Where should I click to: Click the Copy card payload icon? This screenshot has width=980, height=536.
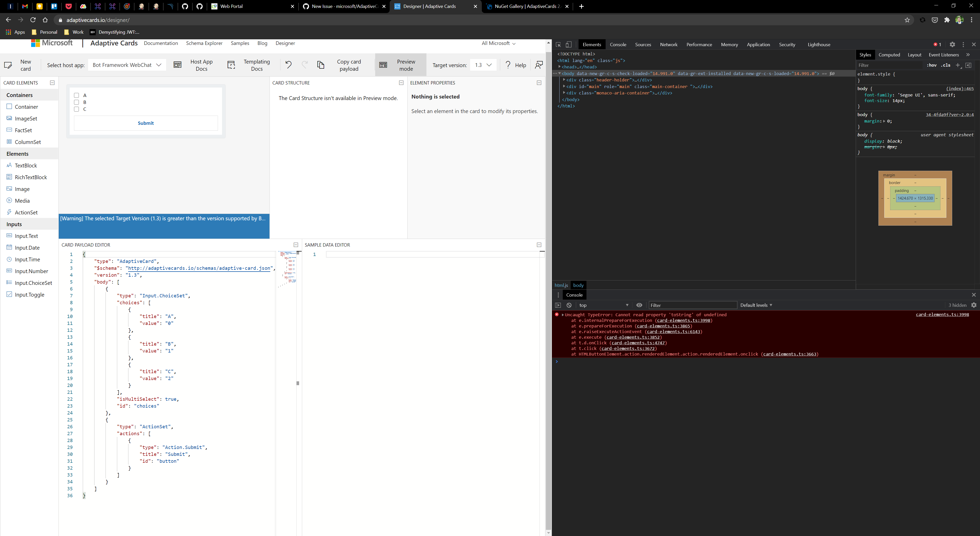tap(321, 65)
